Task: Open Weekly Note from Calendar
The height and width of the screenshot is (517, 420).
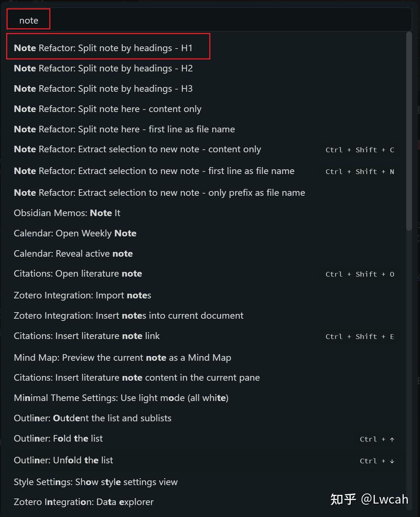Action: click(x=207, y=233)
